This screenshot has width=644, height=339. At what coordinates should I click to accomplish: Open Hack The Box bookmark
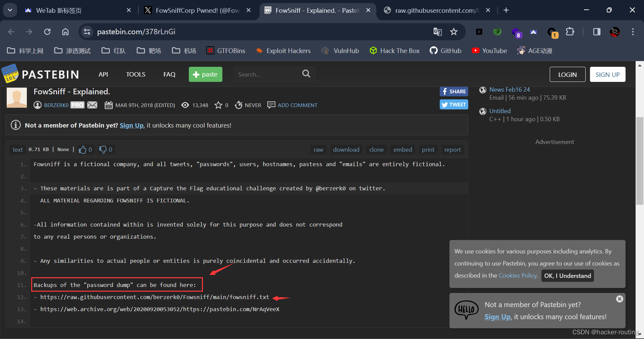(x=394, y=51)
